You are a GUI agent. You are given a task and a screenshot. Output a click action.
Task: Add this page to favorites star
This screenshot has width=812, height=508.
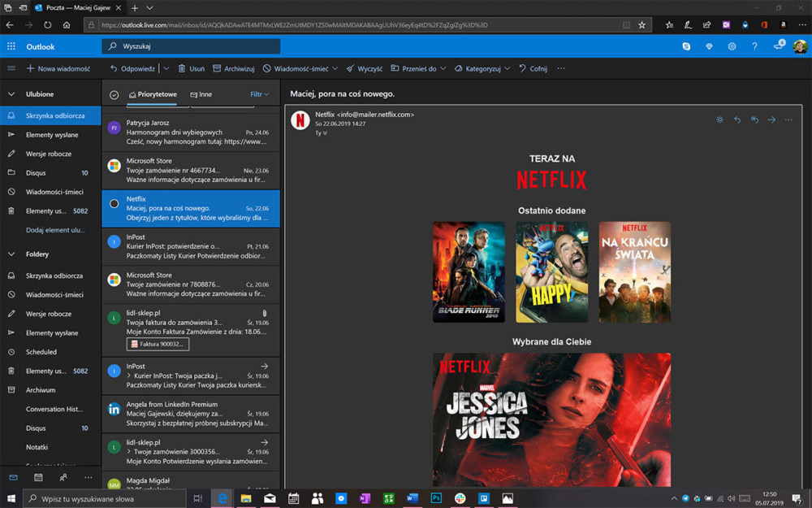642,24
